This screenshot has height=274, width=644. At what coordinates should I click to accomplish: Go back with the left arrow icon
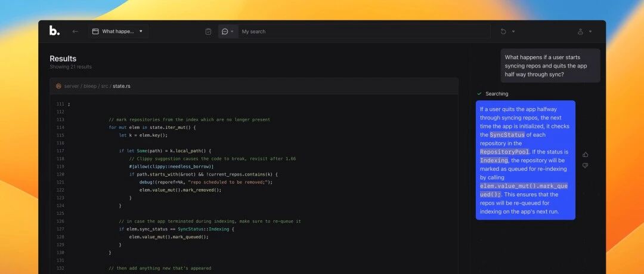coord(75,31)
